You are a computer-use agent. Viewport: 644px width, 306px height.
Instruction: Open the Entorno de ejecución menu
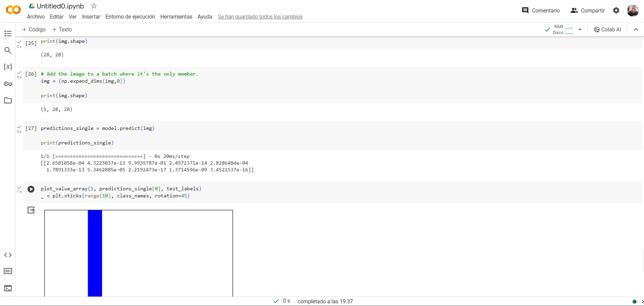[130, 17]
